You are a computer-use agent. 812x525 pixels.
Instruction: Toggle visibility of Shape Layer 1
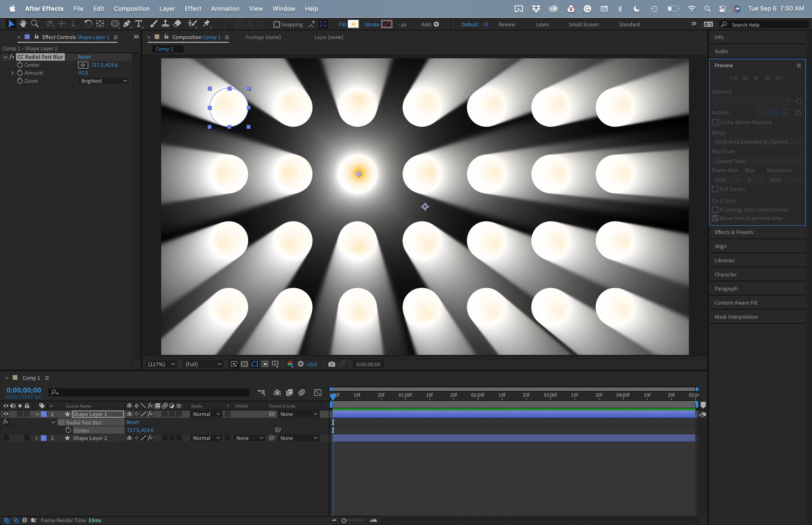pyautogui.click(x=6, y=414)
